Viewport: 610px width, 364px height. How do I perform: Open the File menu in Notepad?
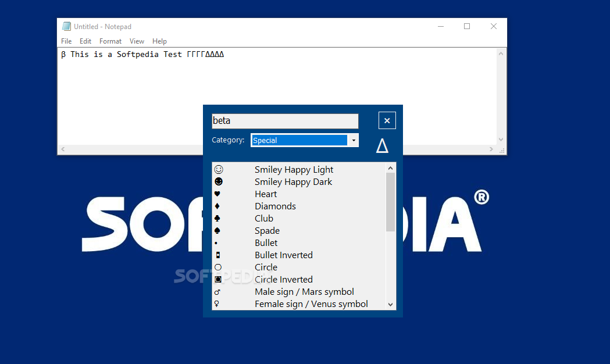66,41
